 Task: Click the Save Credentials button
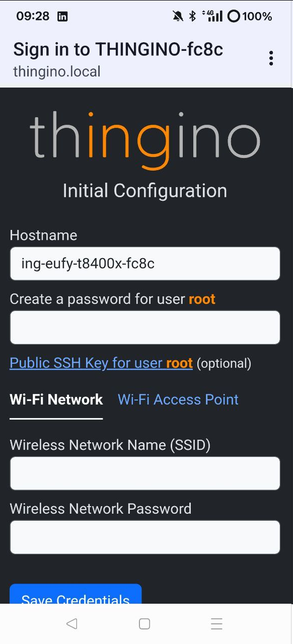[x=76, y=595]
